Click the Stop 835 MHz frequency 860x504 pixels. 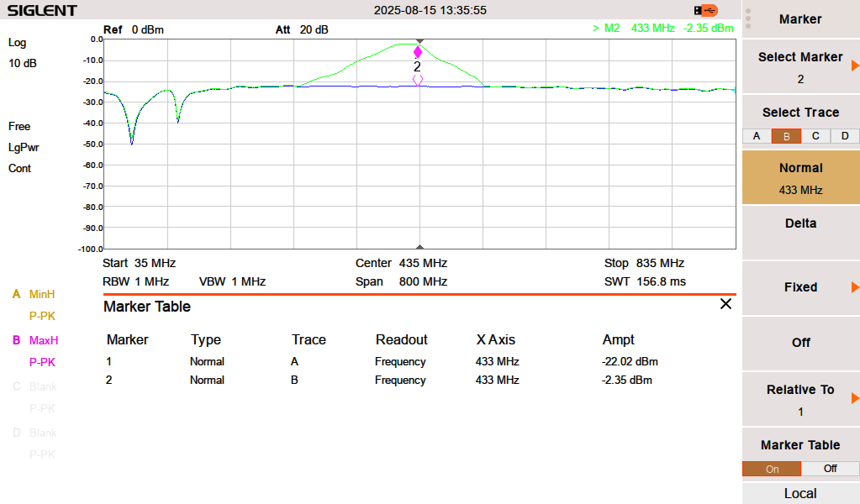coord(645,263)
